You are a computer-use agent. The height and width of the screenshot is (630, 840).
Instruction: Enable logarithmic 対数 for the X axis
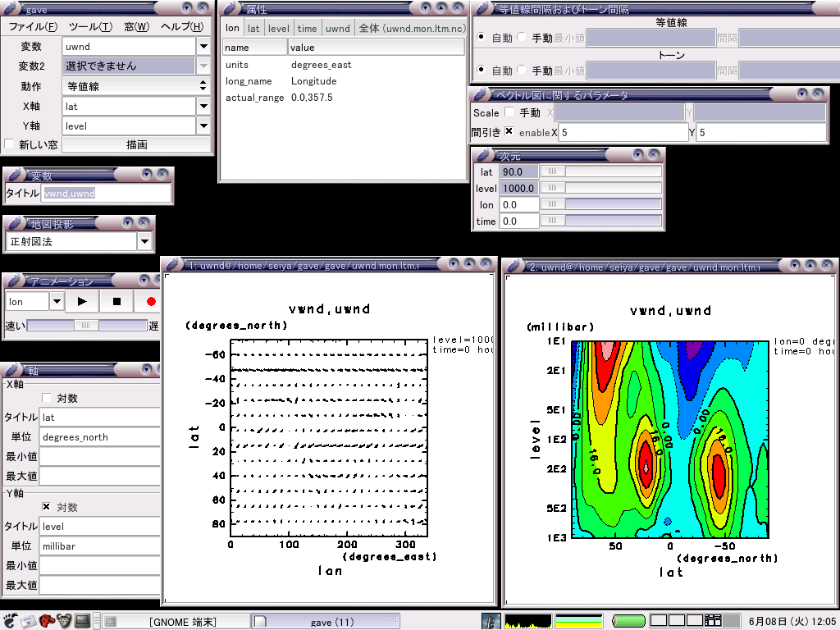point(47,398)
